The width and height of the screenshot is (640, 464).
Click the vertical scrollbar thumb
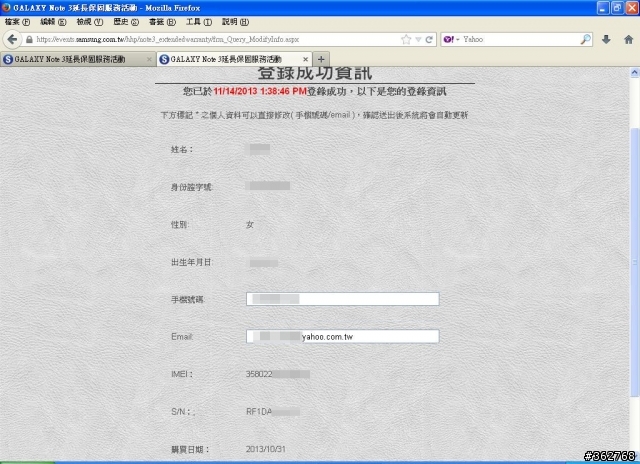[x=635, y=261]
